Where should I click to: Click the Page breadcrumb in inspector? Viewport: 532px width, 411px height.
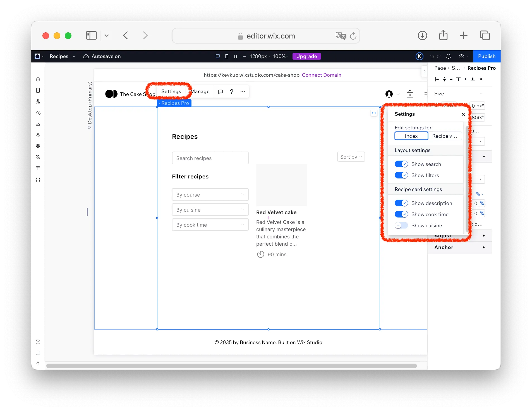tap(440, 68)
